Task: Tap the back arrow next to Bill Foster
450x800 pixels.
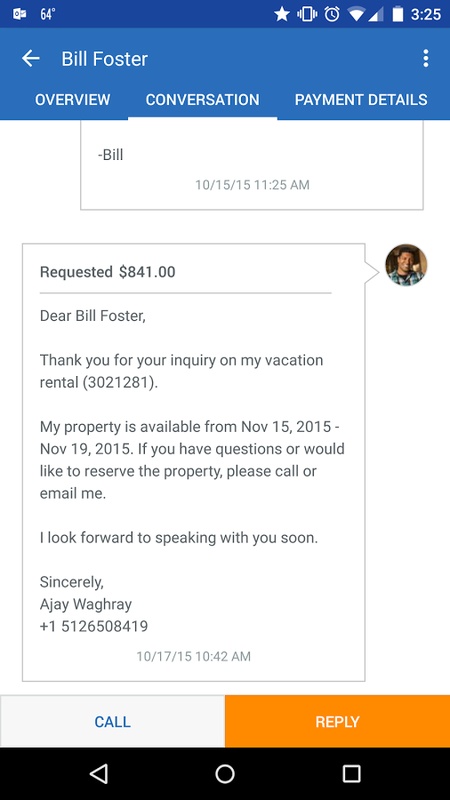Action: point(31,59)
